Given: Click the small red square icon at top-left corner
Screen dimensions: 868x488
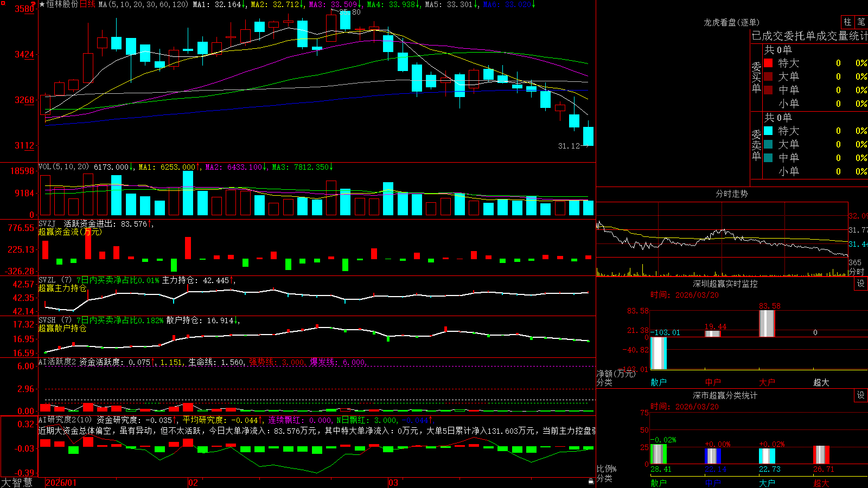Looking at the screenshot, I should [3, 3].
